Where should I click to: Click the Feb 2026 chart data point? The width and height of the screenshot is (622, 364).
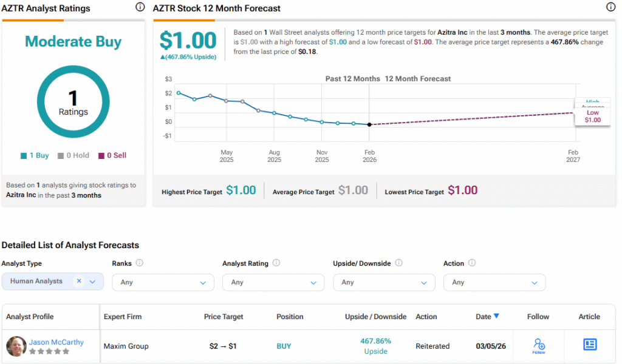point(369,124)
